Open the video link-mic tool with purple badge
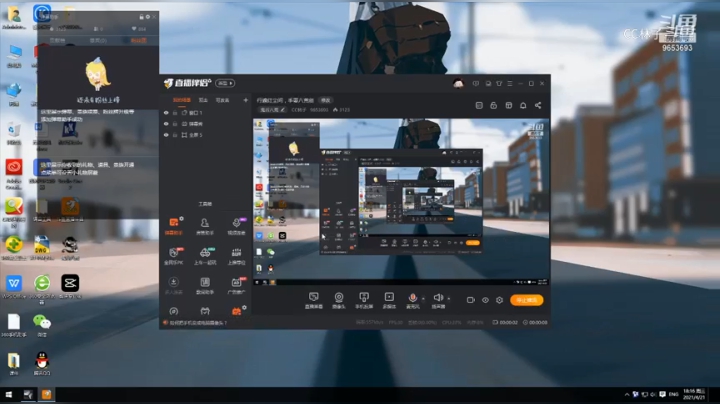This screenshot has width=720, height=404. point(236,226)
